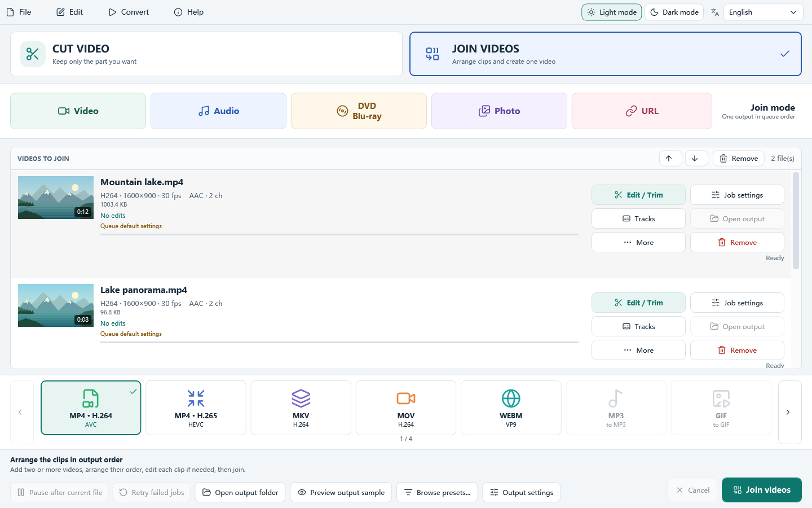Screen dimensions: 812x508
Task: Choose the WEBM VP9 output format
Action: 511,408
